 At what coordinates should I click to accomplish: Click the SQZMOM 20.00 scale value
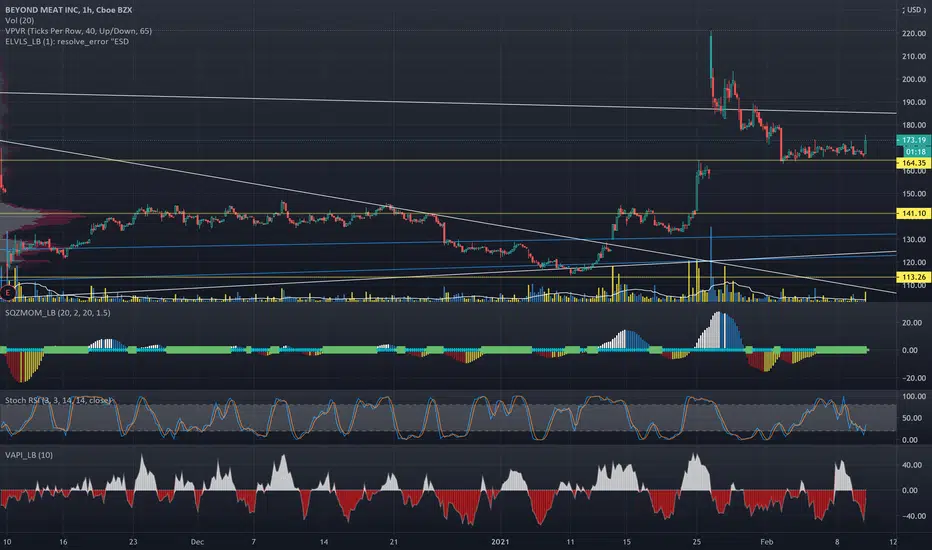click(912, 323)
